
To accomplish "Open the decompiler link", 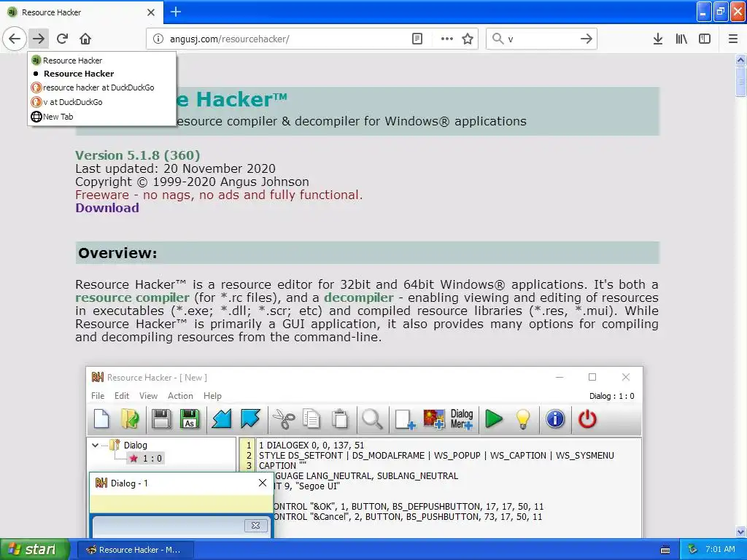I will point(359,297).
